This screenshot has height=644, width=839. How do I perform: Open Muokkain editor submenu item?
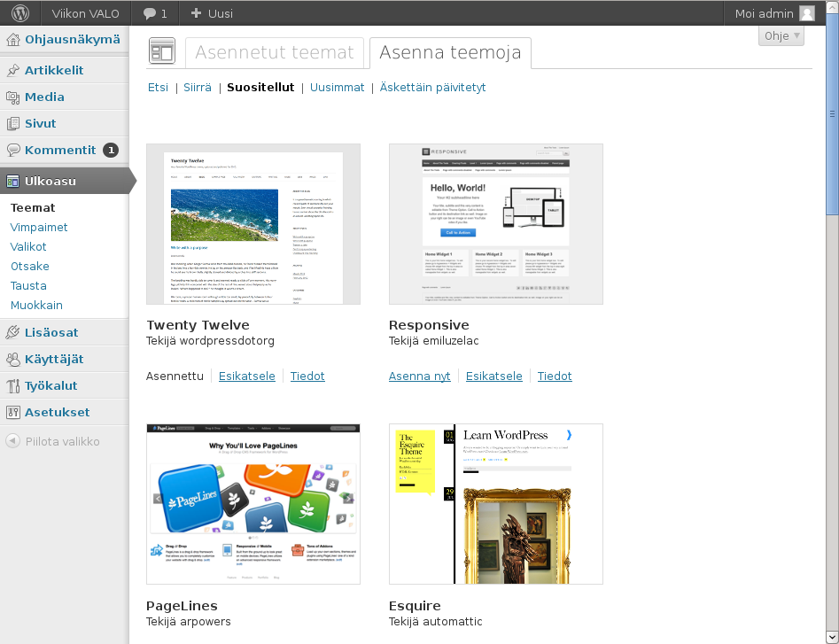(36, 306)
